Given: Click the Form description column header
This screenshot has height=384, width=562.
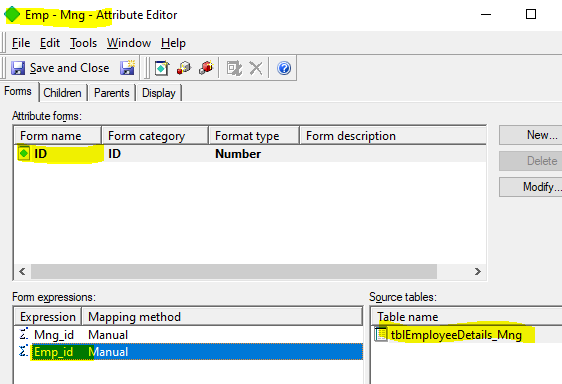Looking at the screenshot, I should 393,136.
